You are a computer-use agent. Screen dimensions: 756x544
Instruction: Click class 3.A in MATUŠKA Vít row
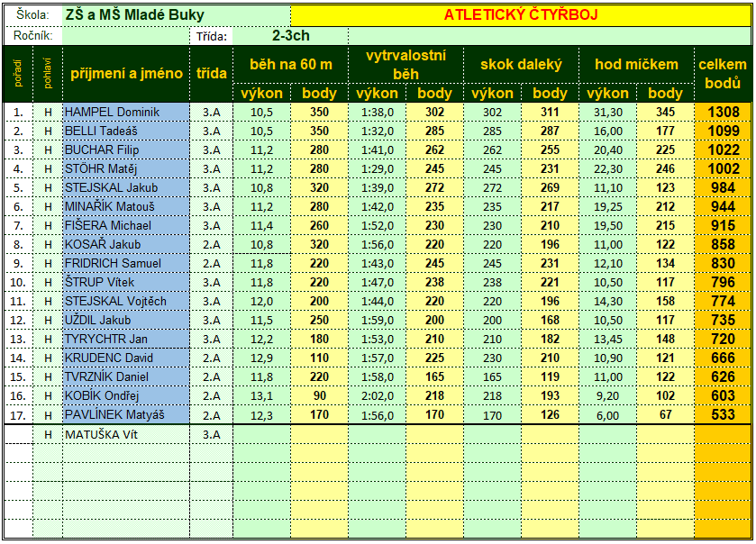pyautogui.click(x=211, y=435)
